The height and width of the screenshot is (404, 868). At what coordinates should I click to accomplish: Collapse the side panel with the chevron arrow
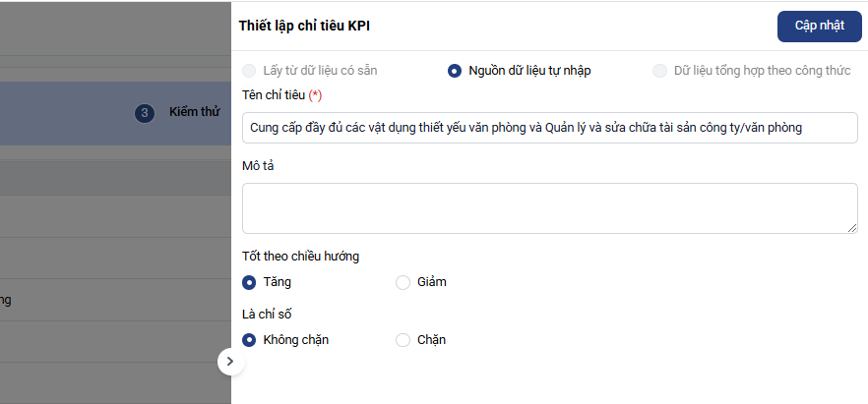click(229, 362)
